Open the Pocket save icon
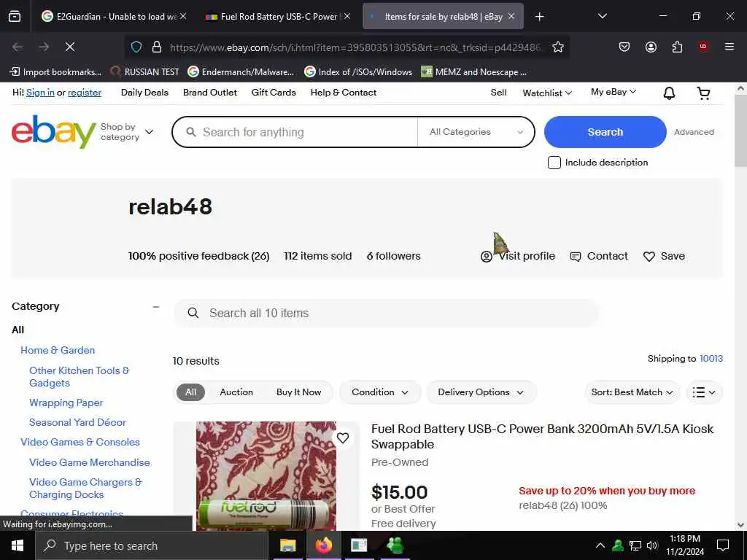The height and width of the screenshot is (560, 747). pyautogui.click(x=624, y=47)
